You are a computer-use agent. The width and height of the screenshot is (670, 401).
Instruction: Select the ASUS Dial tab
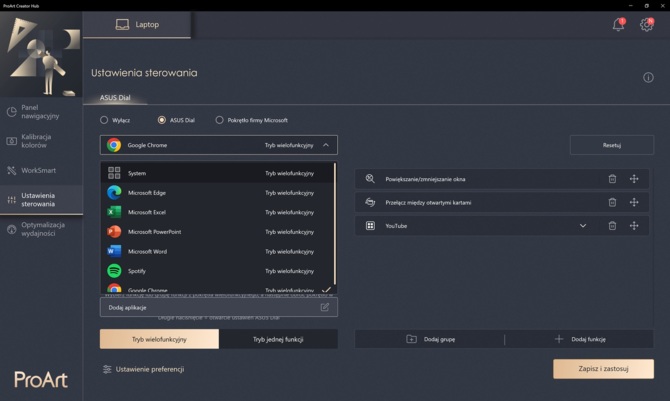(115, 97)
